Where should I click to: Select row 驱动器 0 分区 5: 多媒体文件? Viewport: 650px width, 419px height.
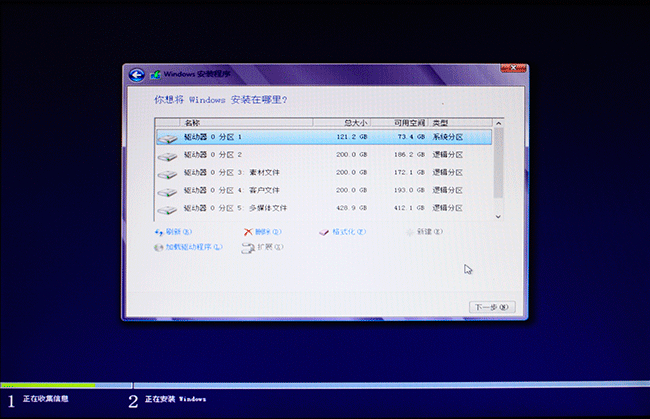[x=324, y=208]
